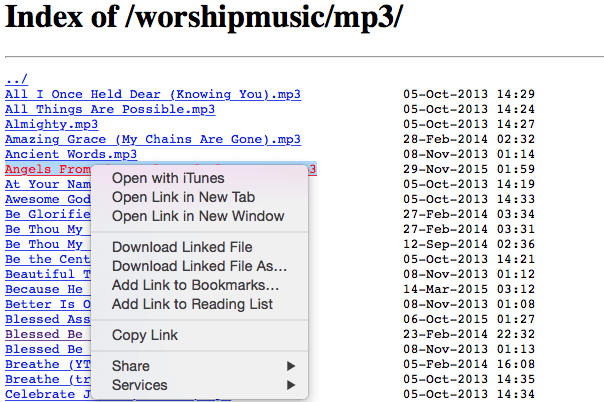
Task: Open Amazing Grace (My Chains Are Gone).mp3
Action: point(153,139)
